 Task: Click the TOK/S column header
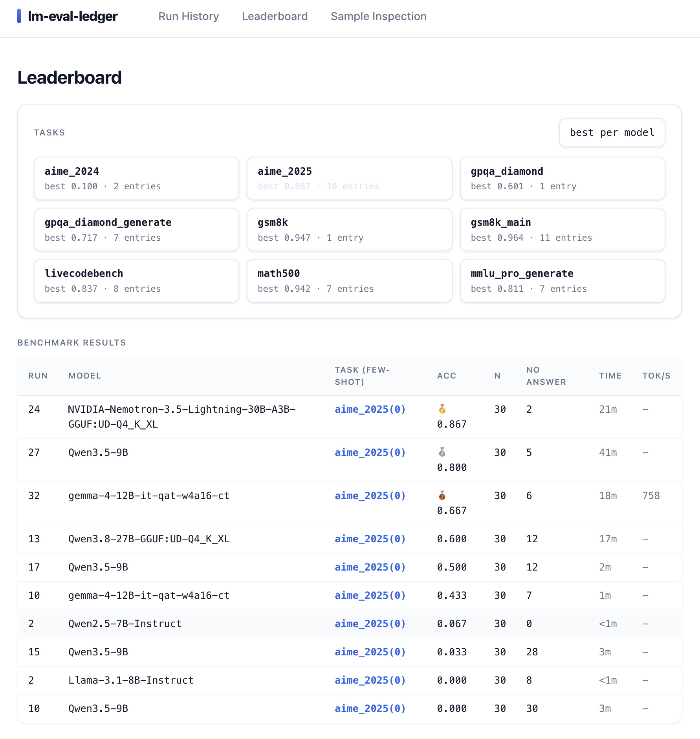click(656, 376)
